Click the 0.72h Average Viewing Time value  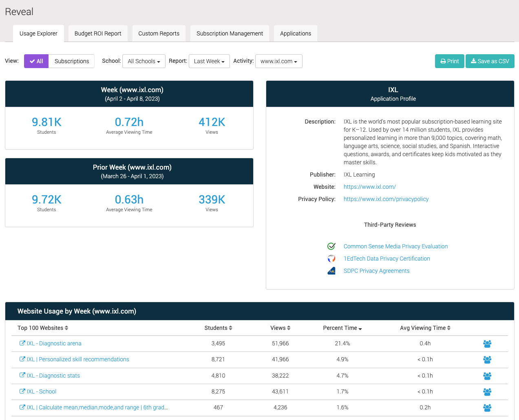pyautogui.click(x=129, y=122)
